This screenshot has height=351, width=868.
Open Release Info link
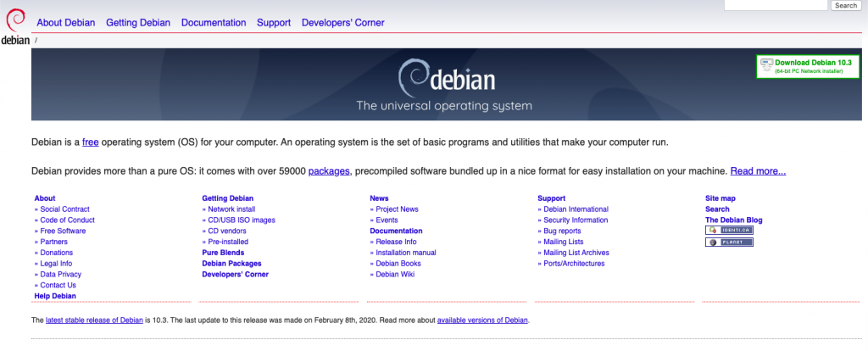397,242
